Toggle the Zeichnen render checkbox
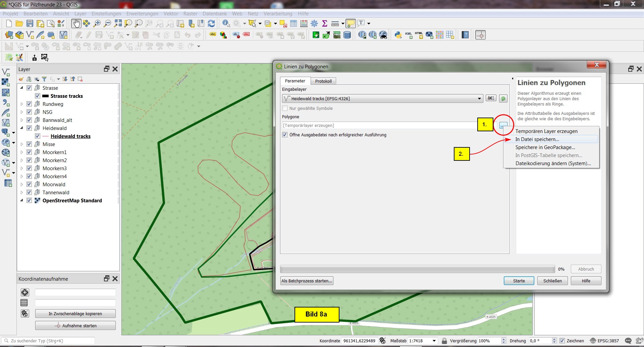644x347 pixels. pos(562,341)
